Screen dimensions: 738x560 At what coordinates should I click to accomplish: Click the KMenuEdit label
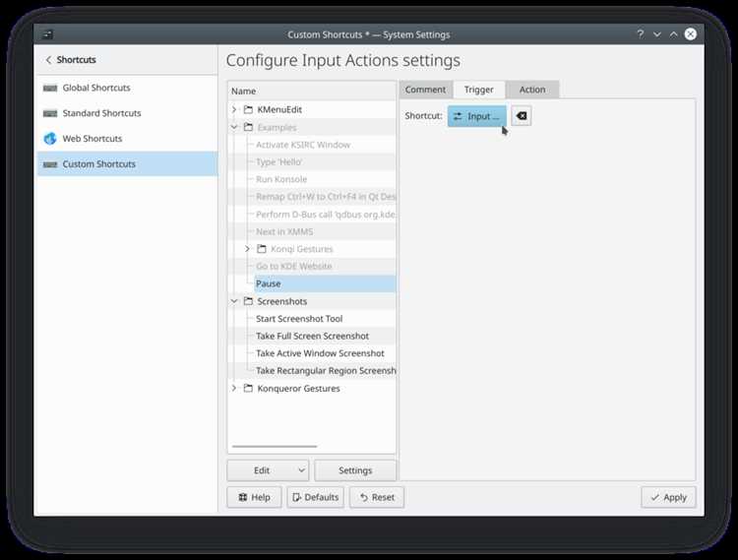(279, 109)
